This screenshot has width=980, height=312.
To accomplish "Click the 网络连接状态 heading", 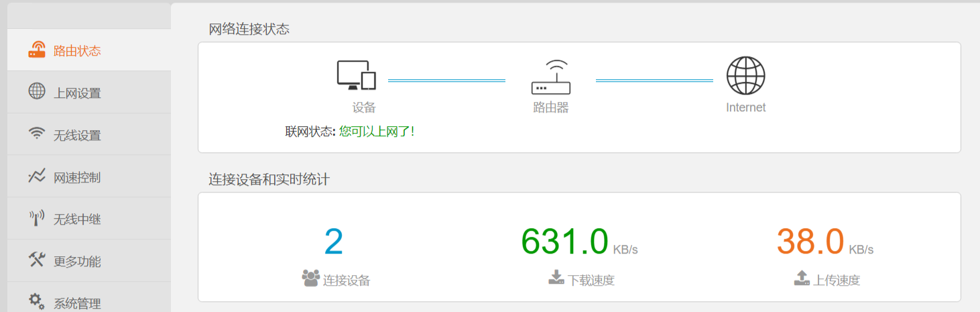I will pos(249,29).
